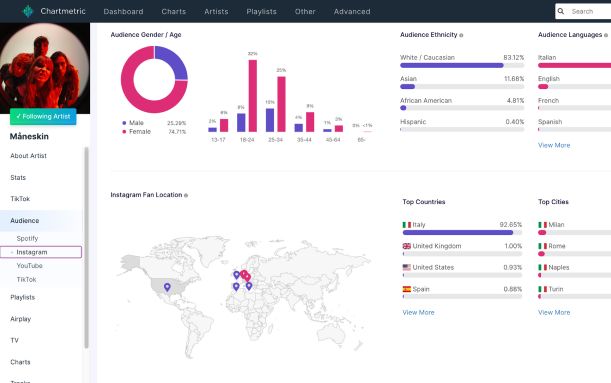Click the male segment of the gender donut
Image resolution: width=611 pixels, height=383 pixels.
point(174,60)
